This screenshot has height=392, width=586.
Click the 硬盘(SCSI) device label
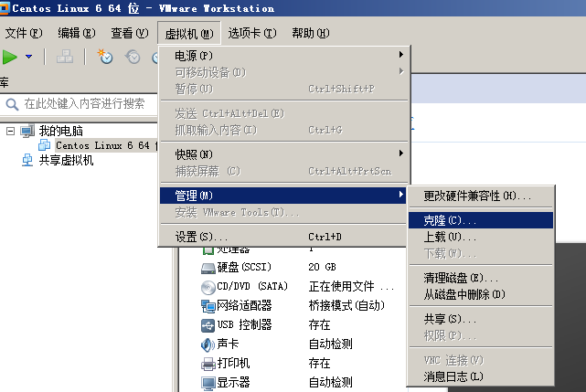[244, 267]
